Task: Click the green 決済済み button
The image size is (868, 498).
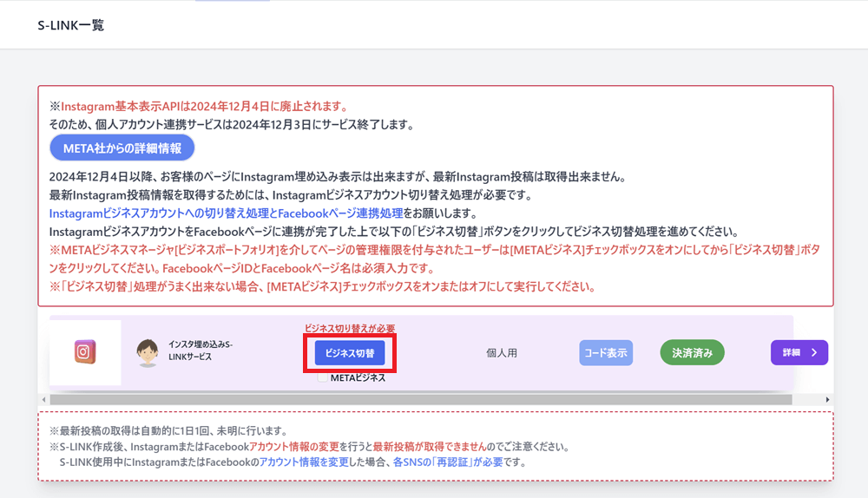Action: tap(692, 352)
